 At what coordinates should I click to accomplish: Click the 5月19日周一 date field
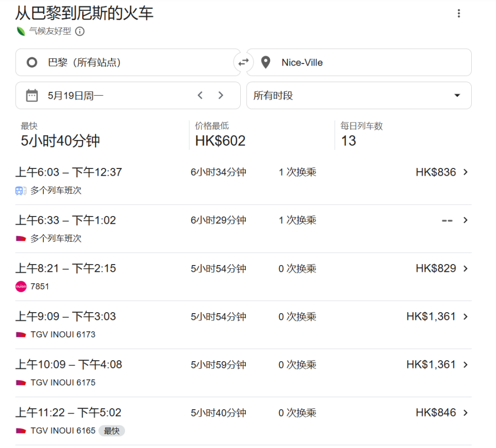coord(128,95)
